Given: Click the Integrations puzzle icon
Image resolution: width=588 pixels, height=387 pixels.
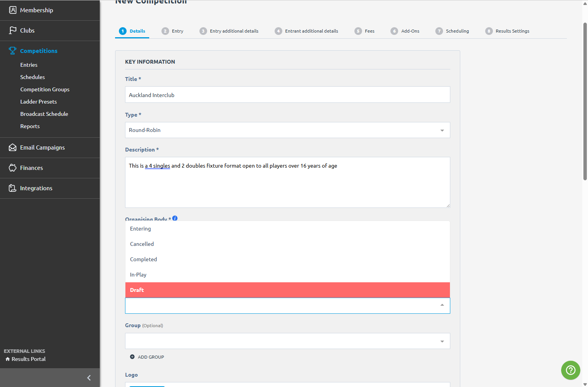Looking at the screenshot, I should (x=13, y=188).
